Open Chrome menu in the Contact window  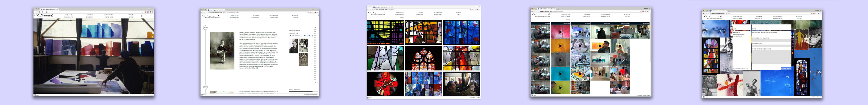(x=821, y=13)
